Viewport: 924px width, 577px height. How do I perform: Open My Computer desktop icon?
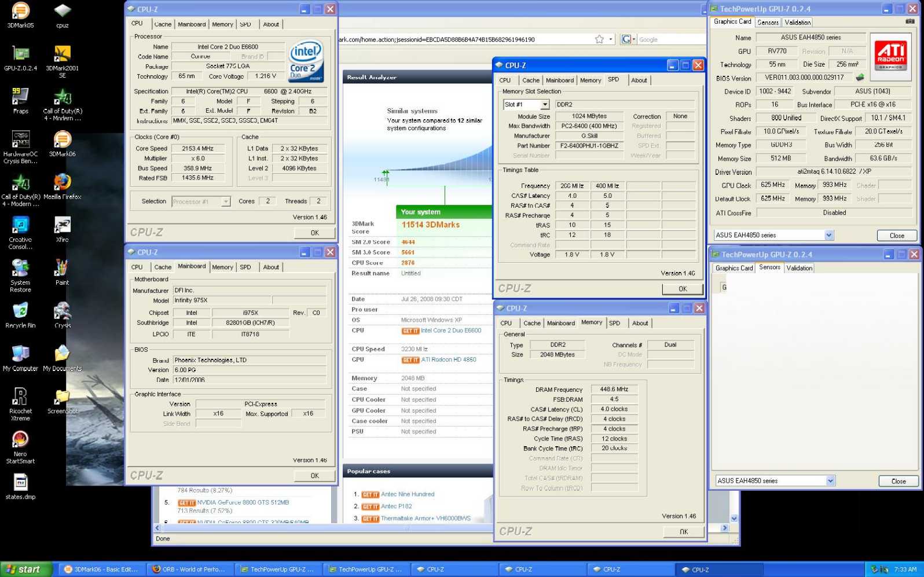click(x=20, y=359)
